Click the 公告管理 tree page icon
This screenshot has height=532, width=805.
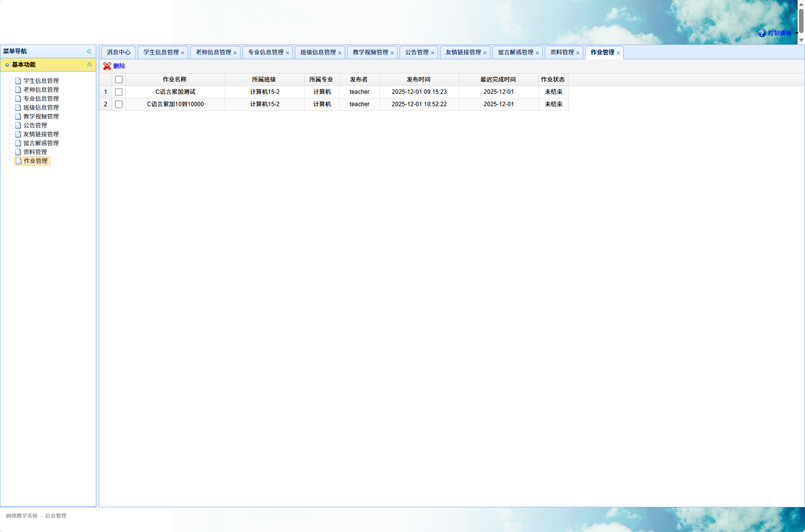(x=18, y=125)
